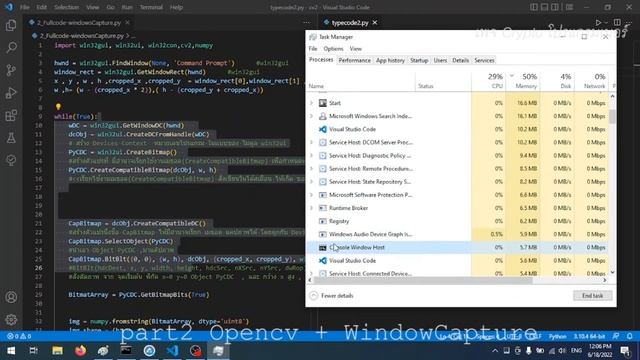This screenshot has height=360, width=640.
Task: Click ENG input language indicator
Action: (x=576, y=351)
